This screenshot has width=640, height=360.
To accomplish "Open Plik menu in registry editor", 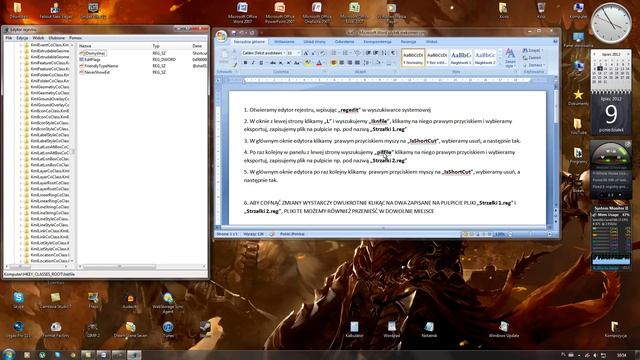I will pos(9,38).
